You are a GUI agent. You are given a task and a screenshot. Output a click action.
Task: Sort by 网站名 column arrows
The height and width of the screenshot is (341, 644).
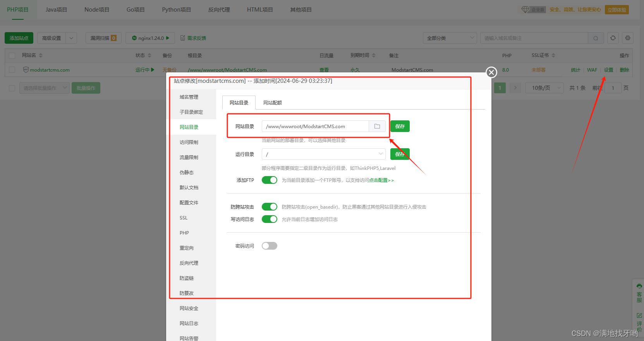point(41,55)
